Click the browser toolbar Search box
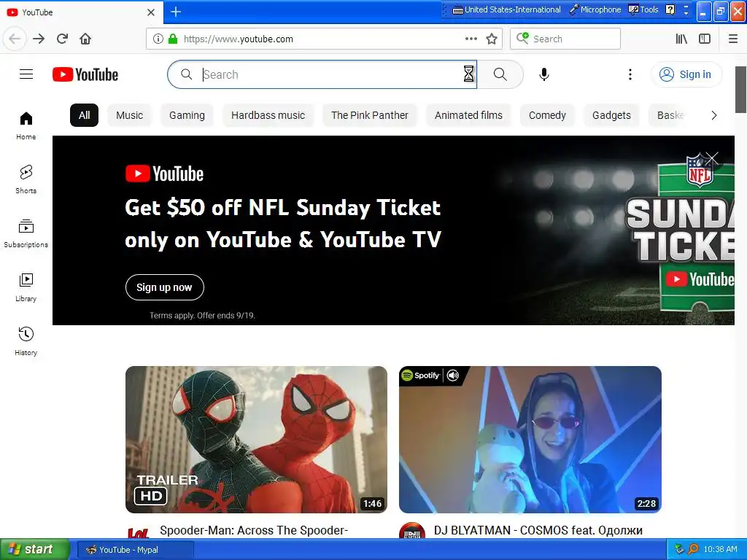 tap(565, 39)
